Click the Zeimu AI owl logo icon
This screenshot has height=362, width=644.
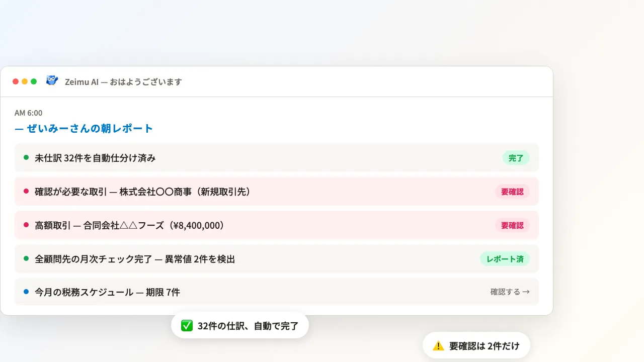coord(52,80)
